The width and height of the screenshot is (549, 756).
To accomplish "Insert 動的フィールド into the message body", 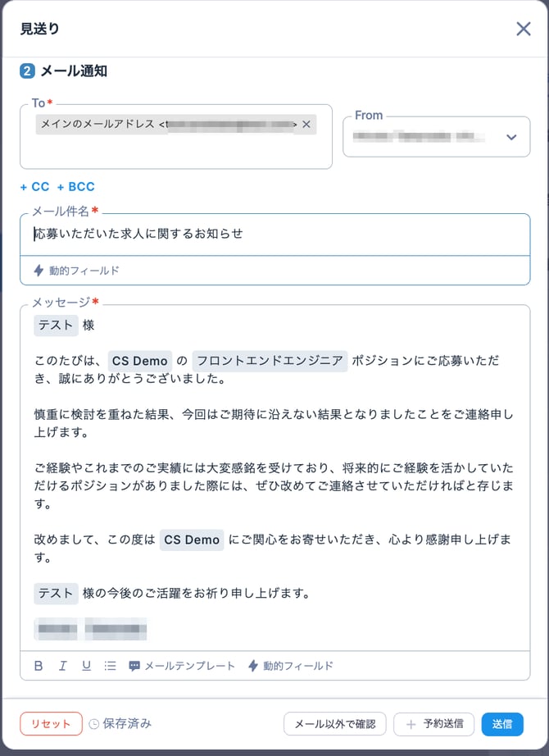I will pos(290,666).
